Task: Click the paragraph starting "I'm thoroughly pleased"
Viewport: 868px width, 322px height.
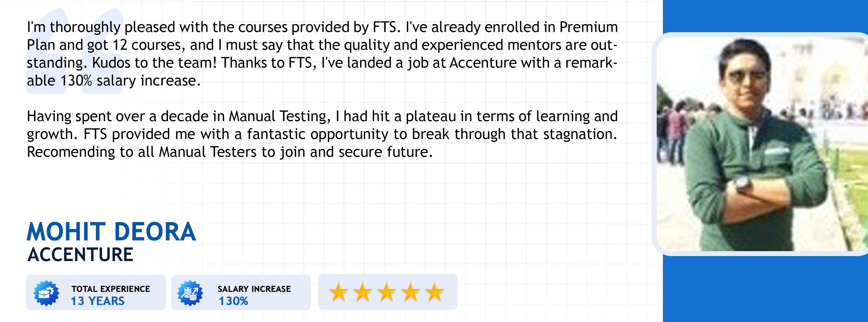Action: click(322, 54)
